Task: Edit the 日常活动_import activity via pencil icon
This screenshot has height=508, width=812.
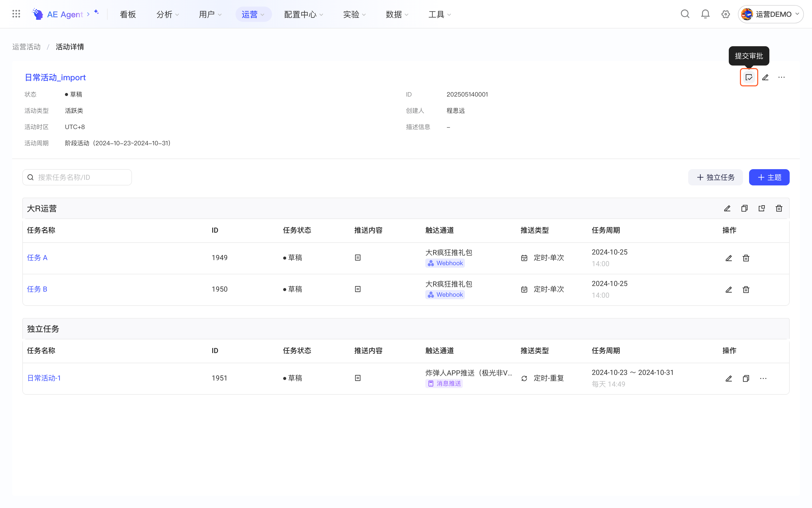Action: (765, 77)
